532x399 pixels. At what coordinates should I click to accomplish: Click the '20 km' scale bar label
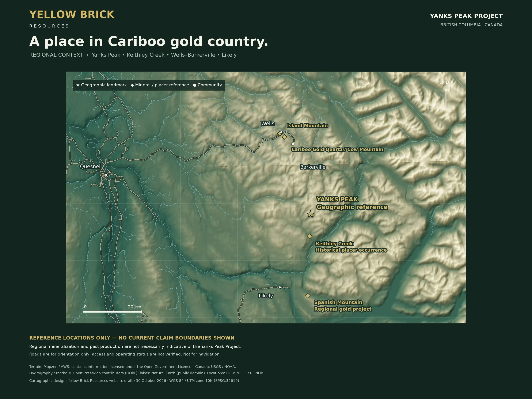point(134,307)
